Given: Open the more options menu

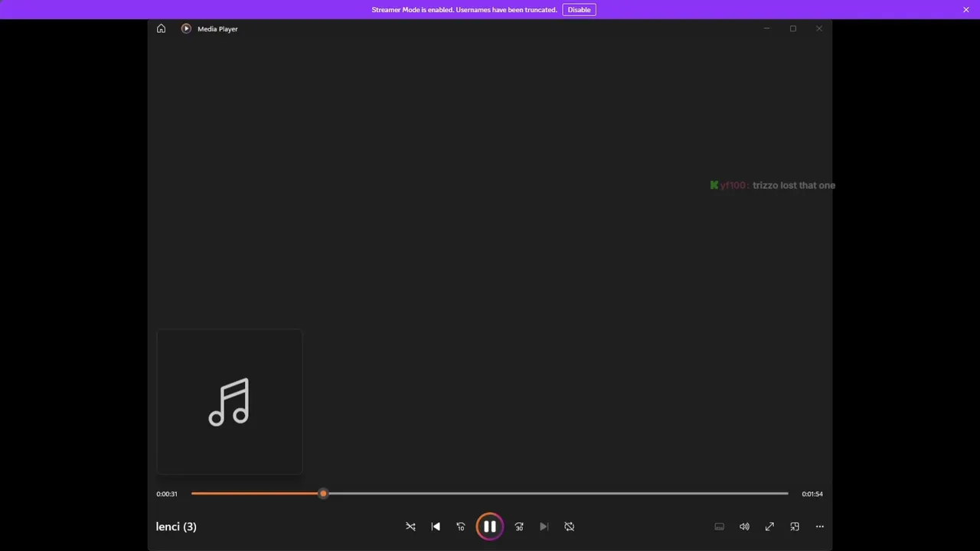Looking at the screenshot, I should 820,527.
